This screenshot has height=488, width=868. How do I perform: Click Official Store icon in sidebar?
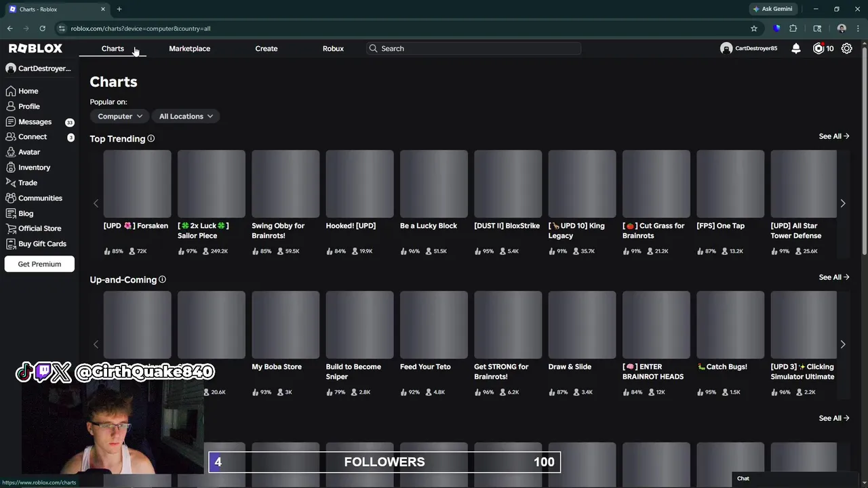point(11,228)
